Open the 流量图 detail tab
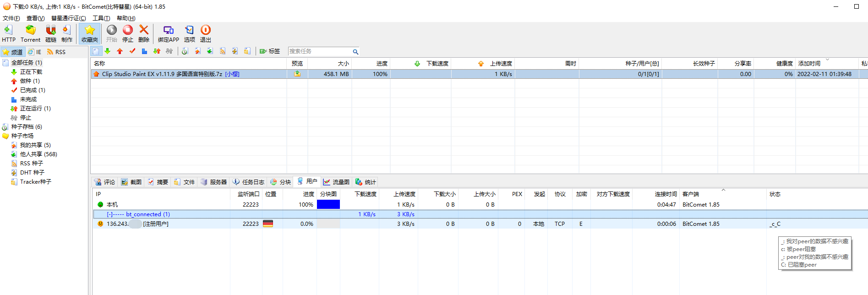This screenshot has height=295, width=868. [x=336, y=182]
